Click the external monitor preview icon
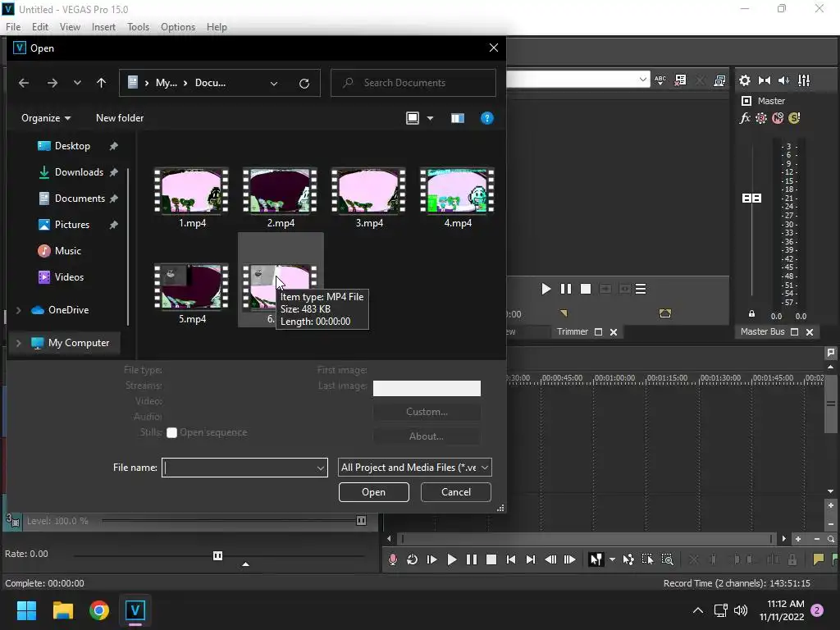Screen dimensions: 840x630 [719, 80]
